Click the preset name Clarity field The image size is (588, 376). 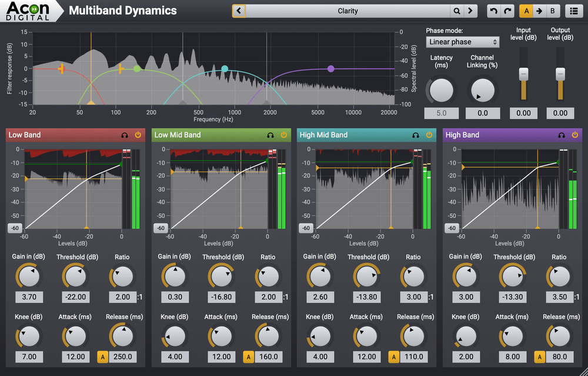pos(348,11)
